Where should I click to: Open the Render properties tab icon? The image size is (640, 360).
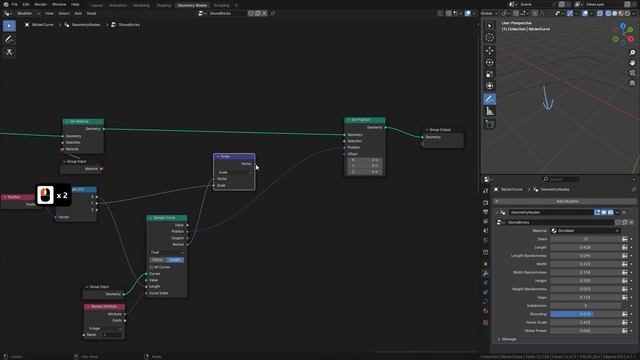pyautogui.click(x=485, y=202)
